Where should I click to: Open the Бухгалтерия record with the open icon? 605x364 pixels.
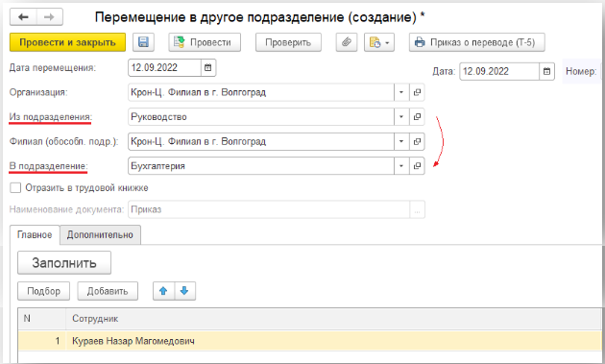[417, 166]
